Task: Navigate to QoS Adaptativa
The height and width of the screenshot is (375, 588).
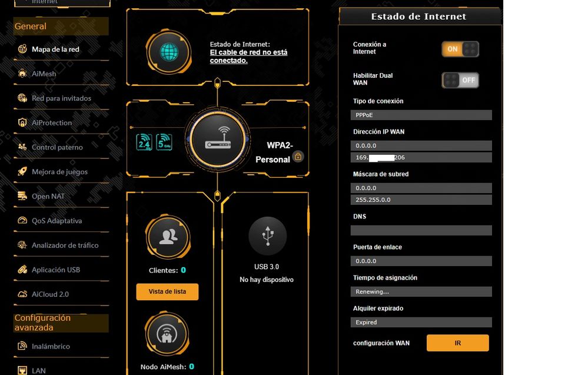Action: tap(57, 221)
